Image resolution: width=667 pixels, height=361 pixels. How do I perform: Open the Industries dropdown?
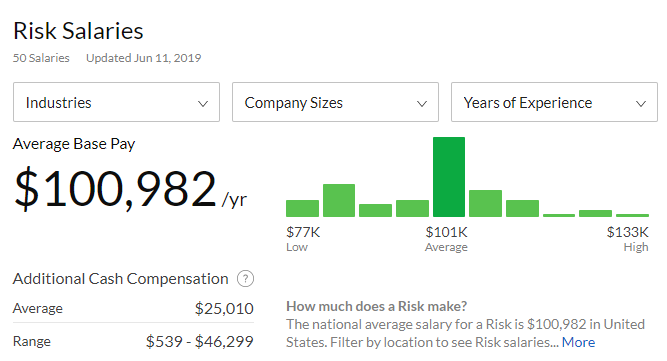pyautogui.click(x=116, y=102)
